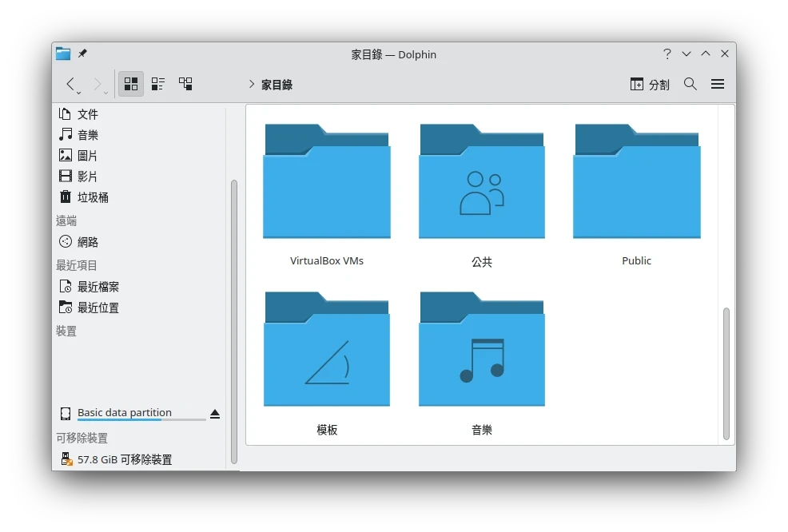Expand breadcrumb chevron before 家目錄
This screenshot has height=532, width=788.
click(251, 84)
